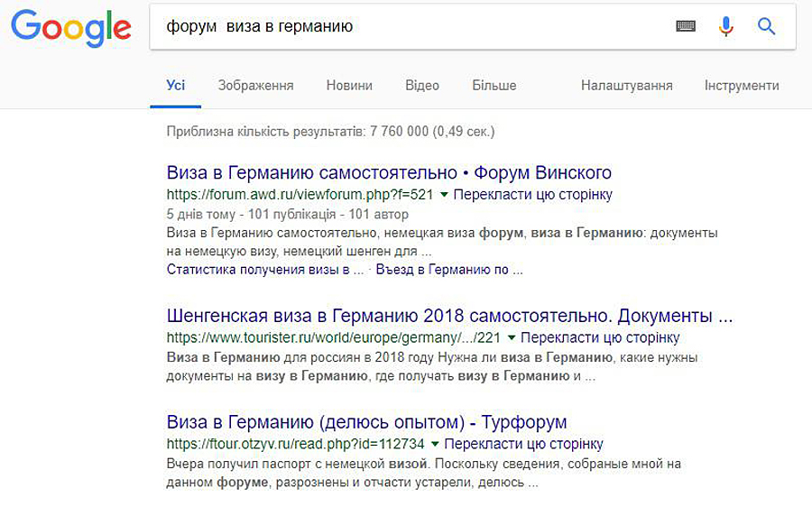Open the Новини tab
This screenshot has height=507, width=812.
349,86
